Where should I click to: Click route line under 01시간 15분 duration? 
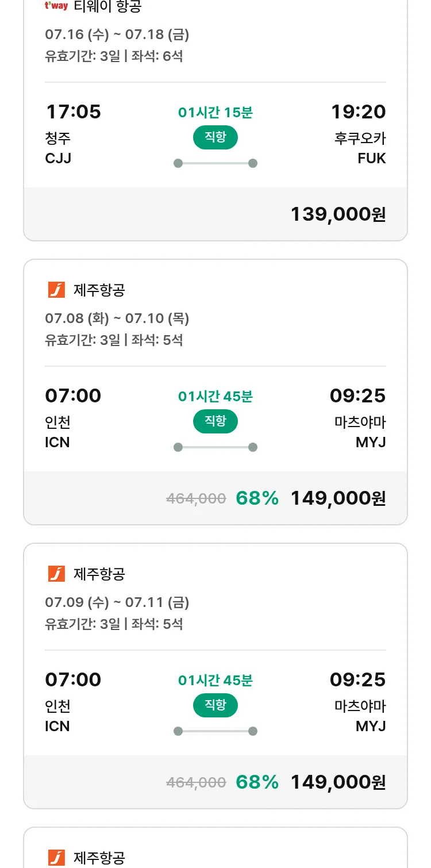pyautogui.click(x=215, y=163)
